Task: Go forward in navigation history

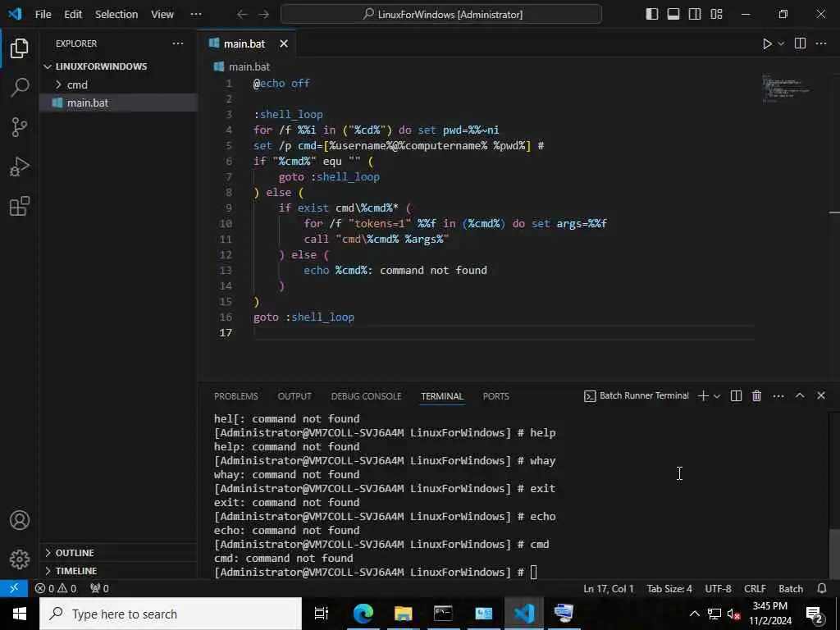Action: pyautogui.click(x=263, y=15)
